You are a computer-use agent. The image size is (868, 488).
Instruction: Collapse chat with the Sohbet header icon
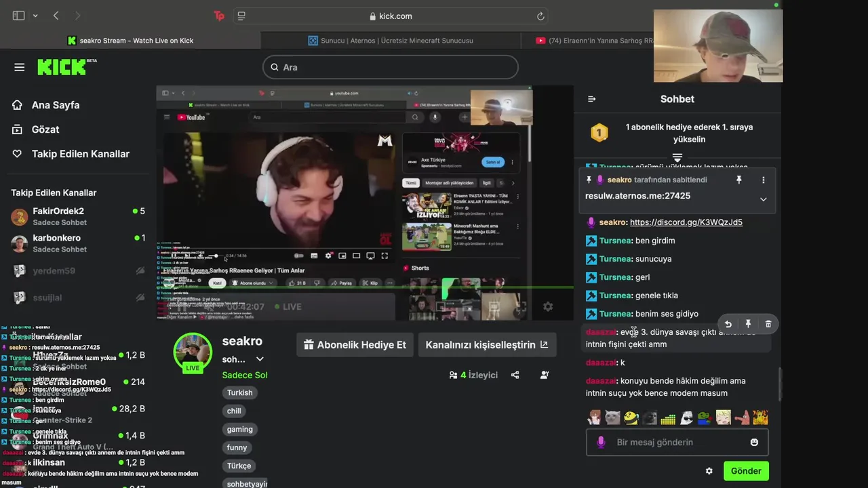(x=591, y=99)
